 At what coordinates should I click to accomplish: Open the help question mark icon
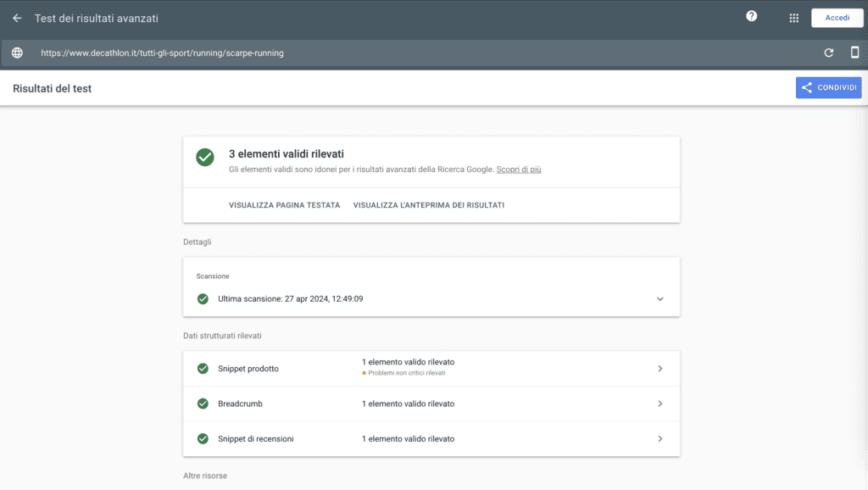751,16
